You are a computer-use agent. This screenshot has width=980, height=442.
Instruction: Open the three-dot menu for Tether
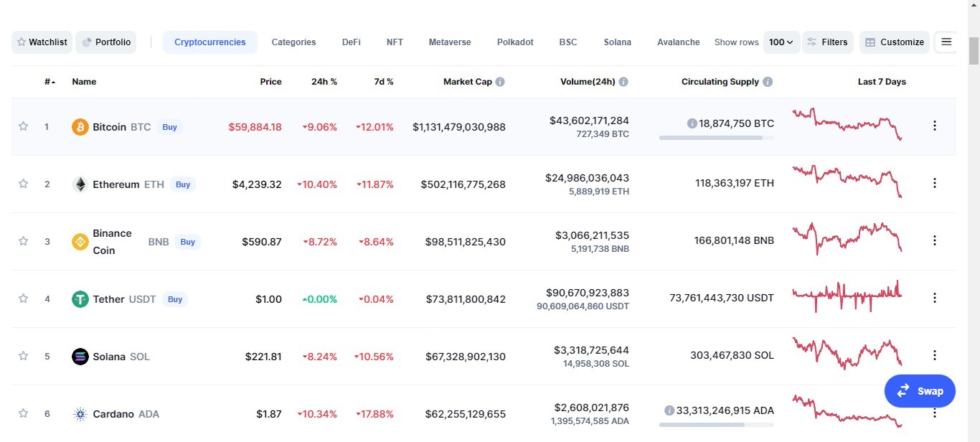click(934, 298)
